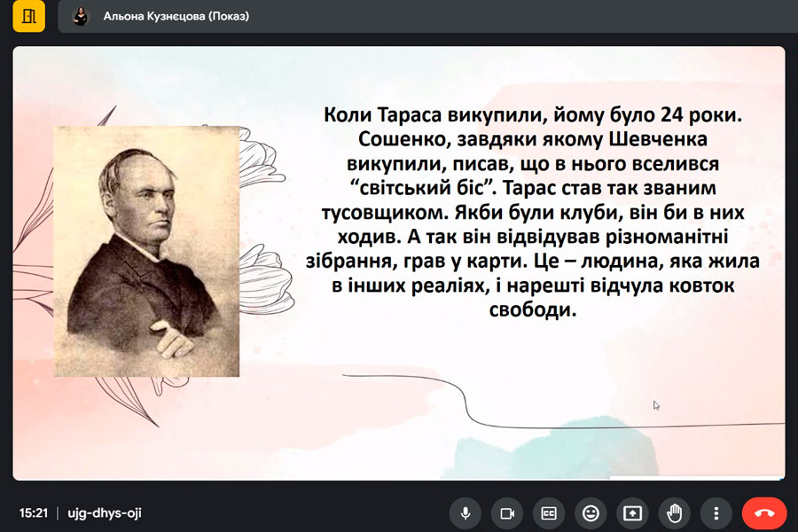
Task: Click the portrait image on the slide
Action: coord(146,252)
